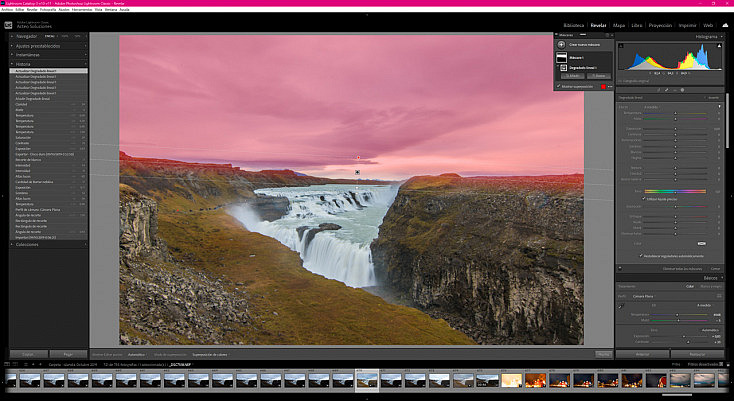Screen dimensions: 734x401
Task: Switch to the Proyección module
Action: click(660, 25)
